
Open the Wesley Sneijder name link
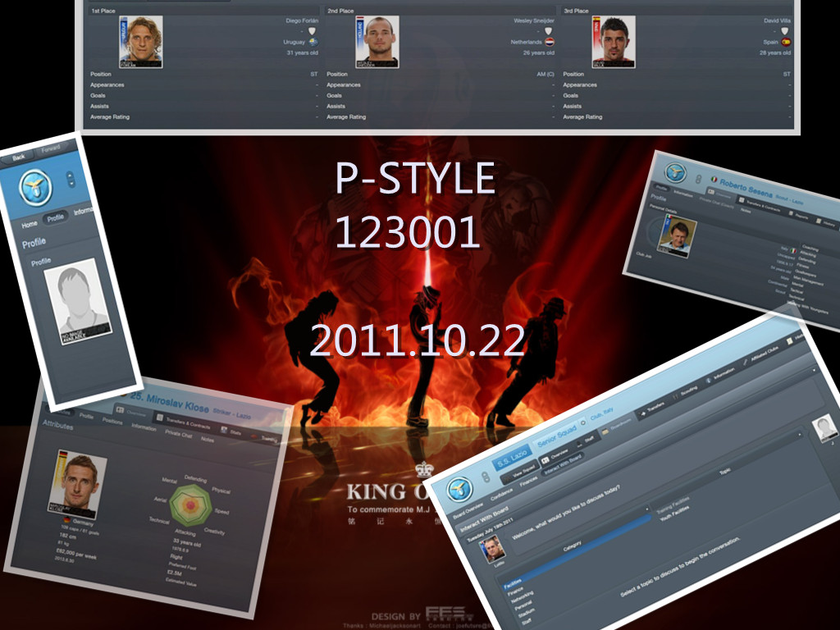point(533,21)
